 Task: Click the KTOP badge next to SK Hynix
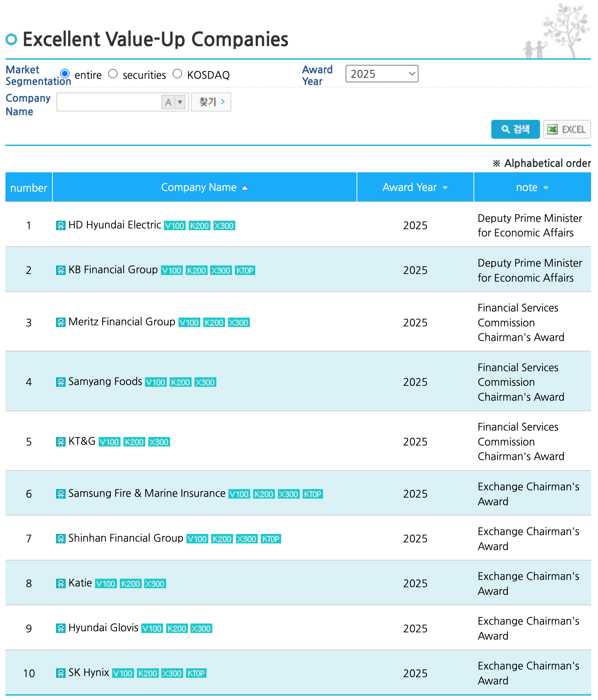point(196,673)
